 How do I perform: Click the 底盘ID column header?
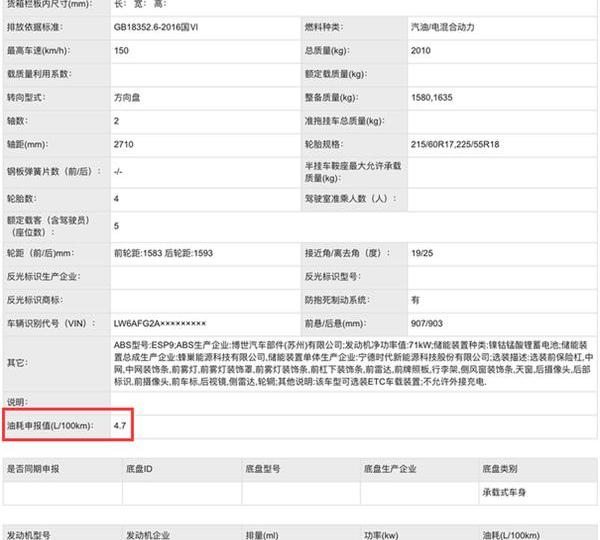[139, 469]
